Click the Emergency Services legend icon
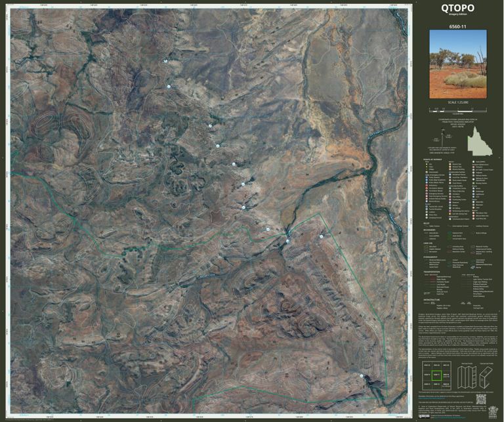The height and width of the screenshot is (422, 504). pos(427,194)
